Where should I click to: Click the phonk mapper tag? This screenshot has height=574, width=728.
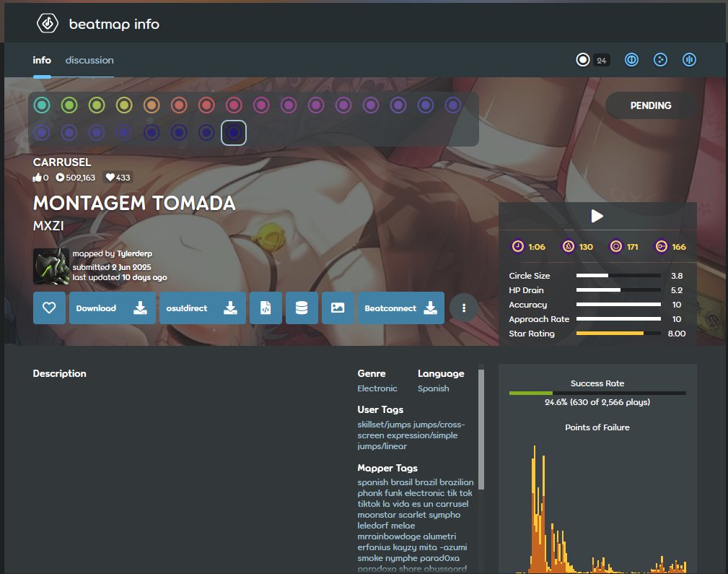pos(370,493)
